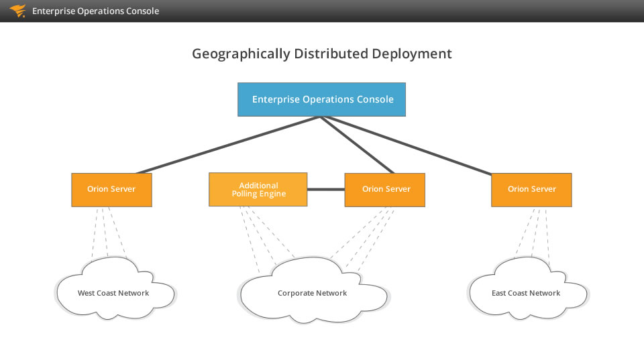The width and height of the screenshot is (644, 362).
Task: Select the blue Enterprise Operations Console box
Action: [321, 99]
